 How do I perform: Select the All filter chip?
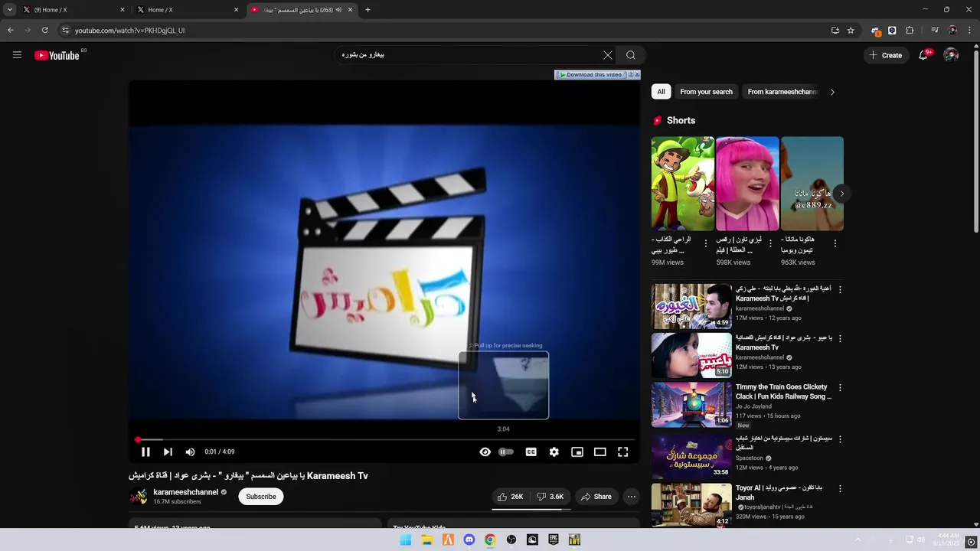pos(661,92)
